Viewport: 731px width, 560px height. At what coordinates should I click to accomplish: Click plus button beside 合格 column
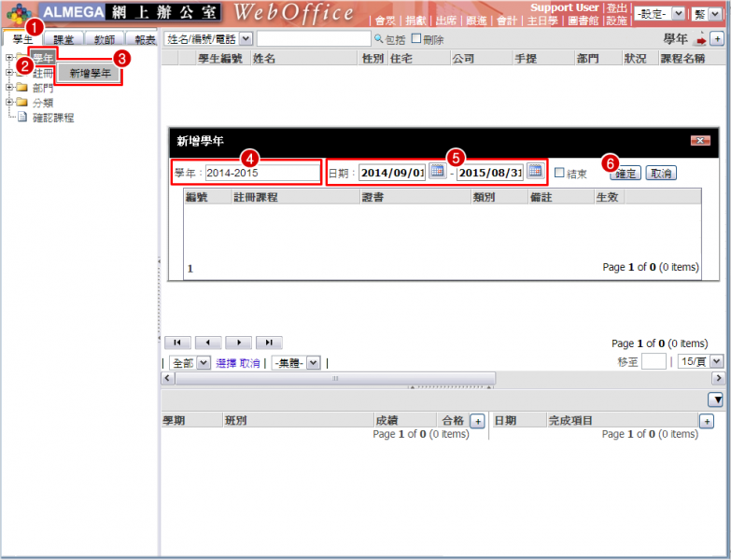477,421
